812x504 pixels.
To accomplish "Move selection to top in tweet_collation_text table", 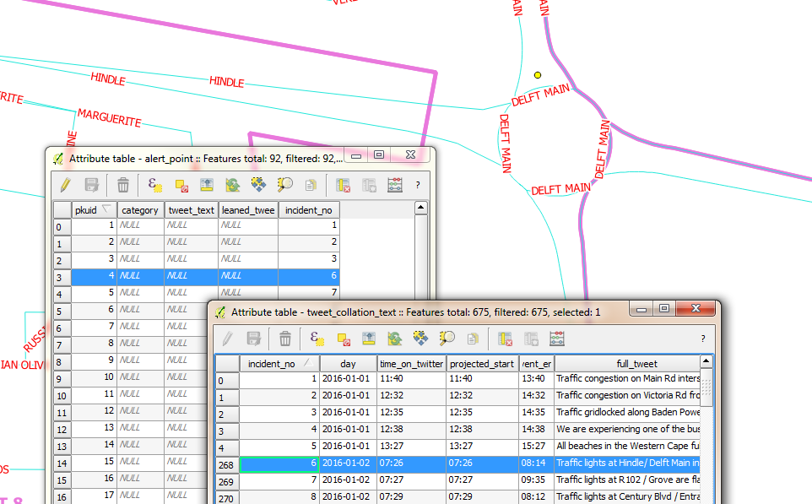I will point(369,339).
